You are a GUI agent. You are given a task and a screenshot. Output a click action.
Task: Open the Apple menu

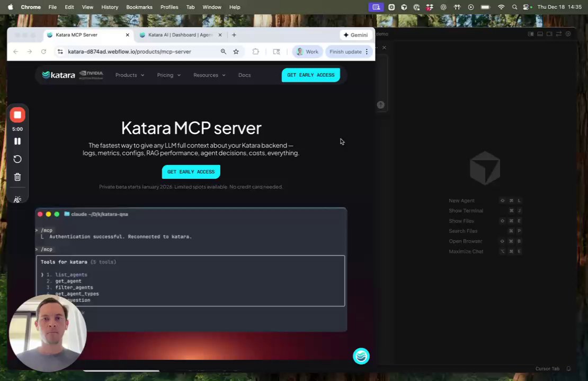click(10, 7)
